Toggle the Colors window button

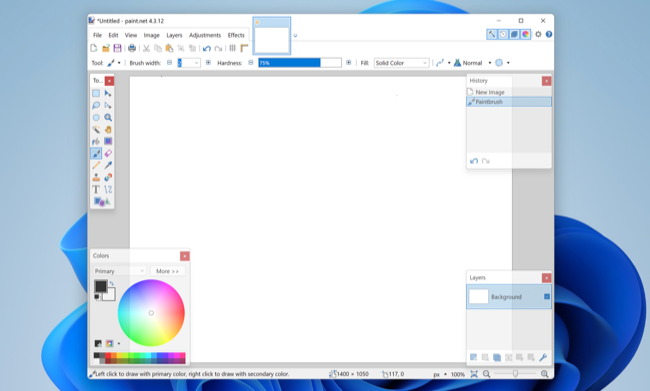526,34
